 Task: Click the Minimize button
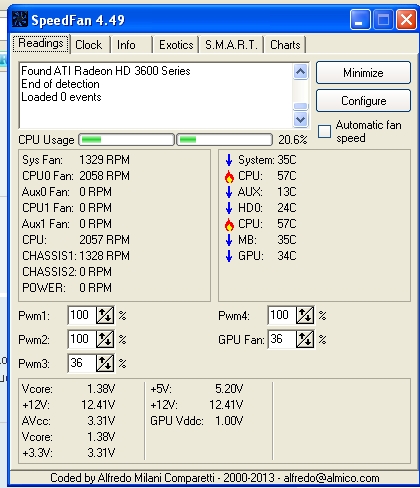[x=363, y=73]
